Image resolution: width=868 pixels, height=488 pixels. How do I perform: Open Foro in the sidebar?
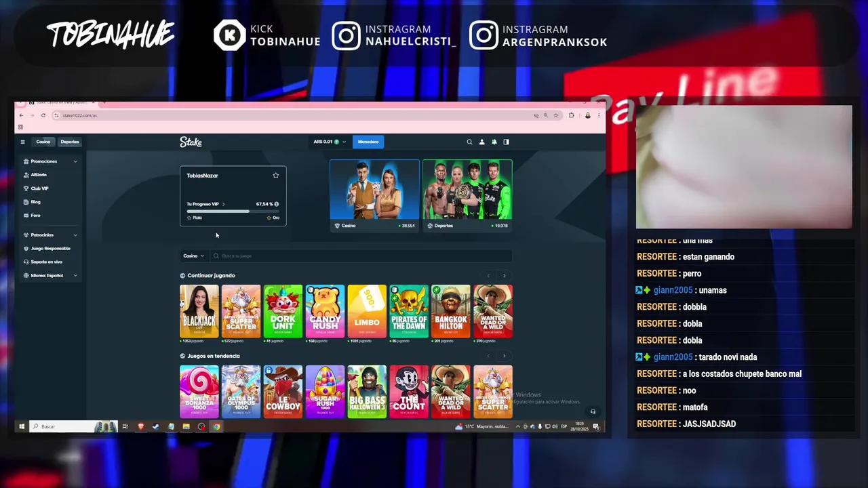35,216
